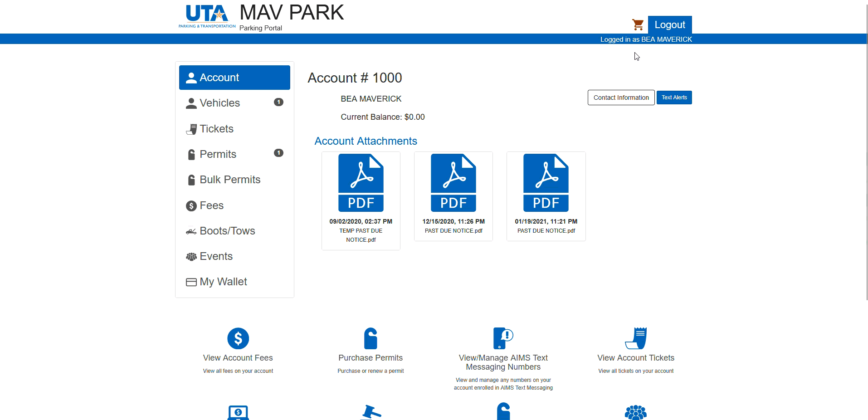The width and height of the screenshot is (868, 420).
Task: Open the 12/15/2020 PAST DUE NOTICE PDF
Action: pyautogui.click(x=454, y=183)
